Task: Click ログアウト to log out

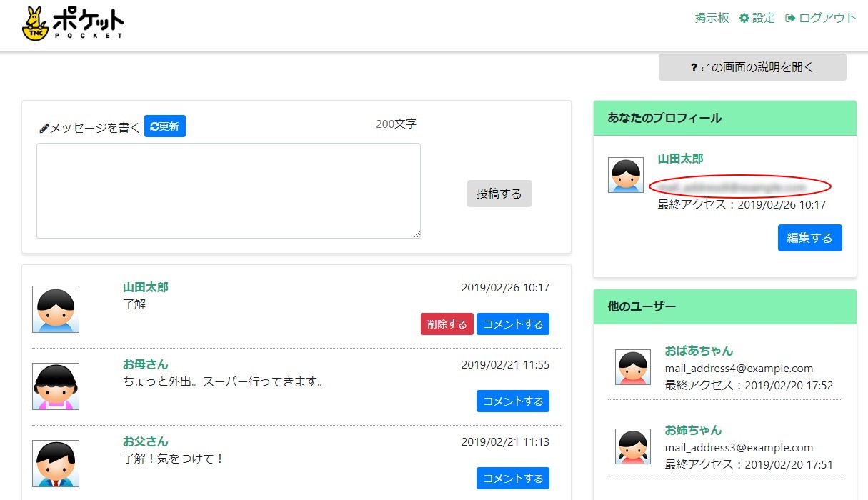Action: (x=827, y=18)
